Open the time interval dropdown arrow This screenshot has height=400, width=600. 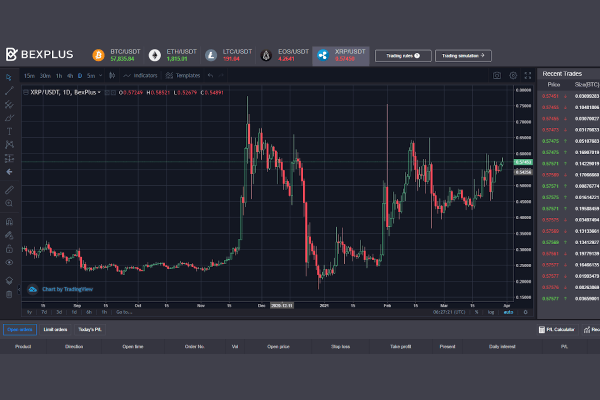(101, 75)
